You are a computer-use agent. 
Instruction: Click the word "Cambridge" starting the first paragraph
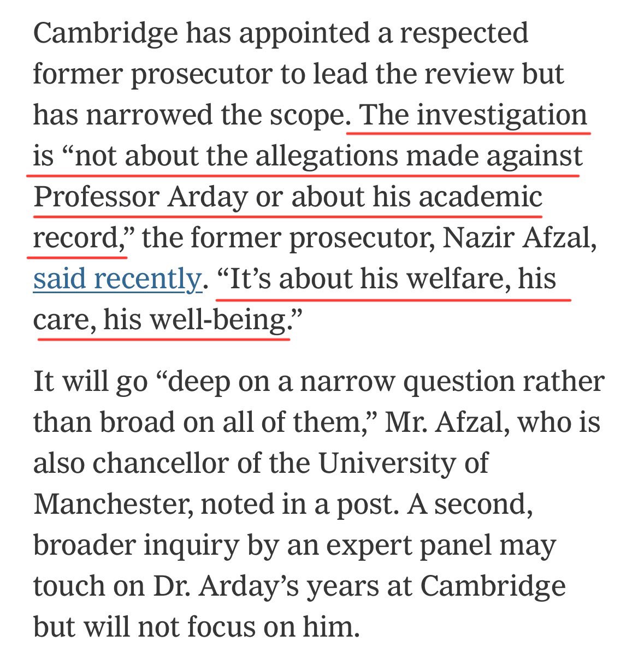[105, 34]
